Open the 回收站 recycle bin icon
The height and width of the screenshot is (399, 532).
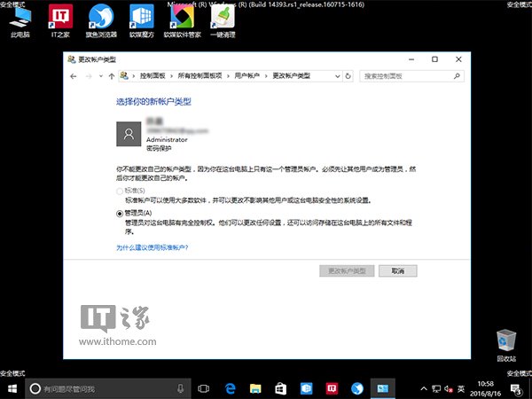pyautogui.click(x=505, y=342)
